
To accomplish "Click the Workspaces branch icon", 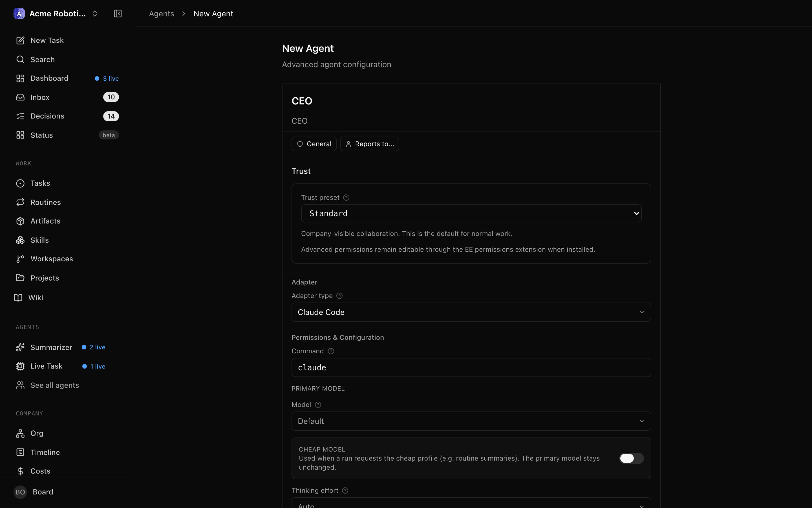I will click(20, 259).
